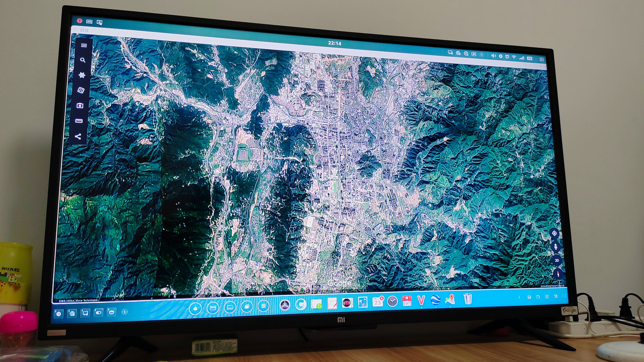Toggle the VPN indicator in top bar

click(x=89, y=22)
